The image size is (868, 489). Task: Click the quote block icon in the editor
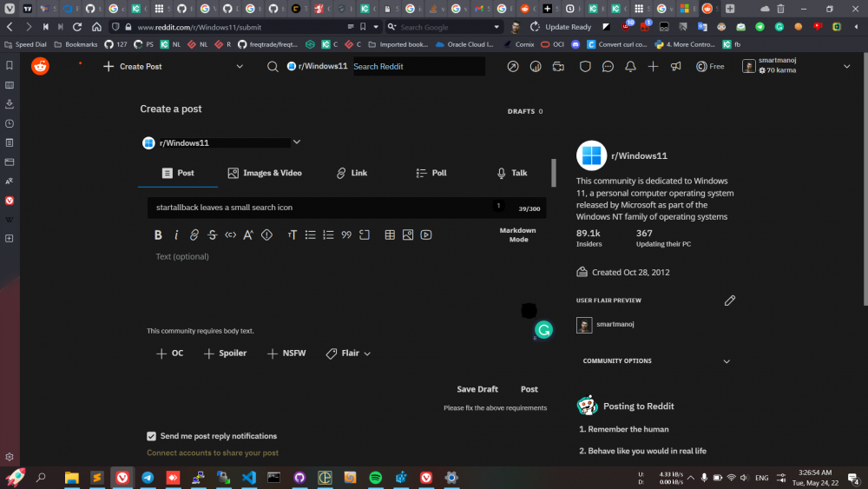coord(346,235)
